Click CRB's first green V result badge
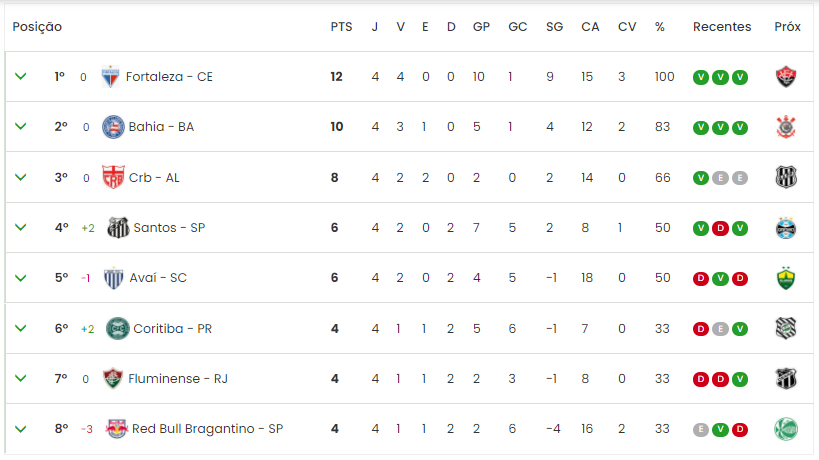Screen dimensions: 819x460 700,178
